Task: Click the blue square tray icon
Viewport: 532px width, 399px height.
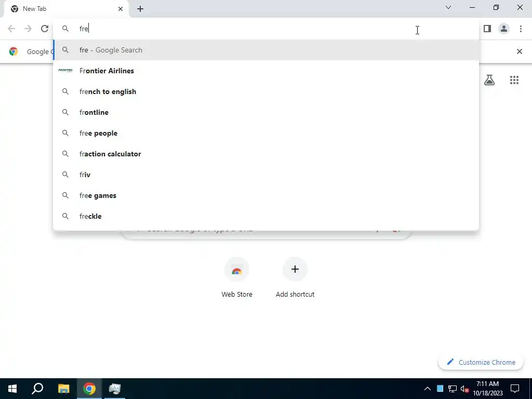Action: tap(440, 389)
